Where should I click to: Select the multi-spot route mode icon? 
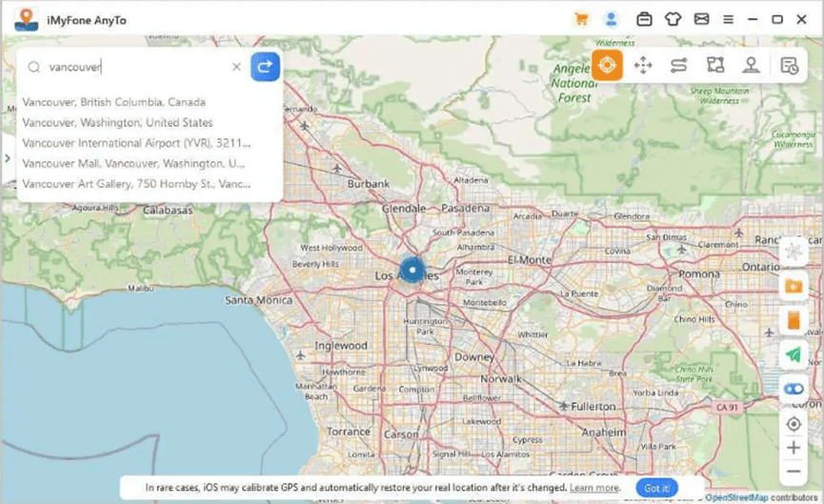[x=714, y=66]
